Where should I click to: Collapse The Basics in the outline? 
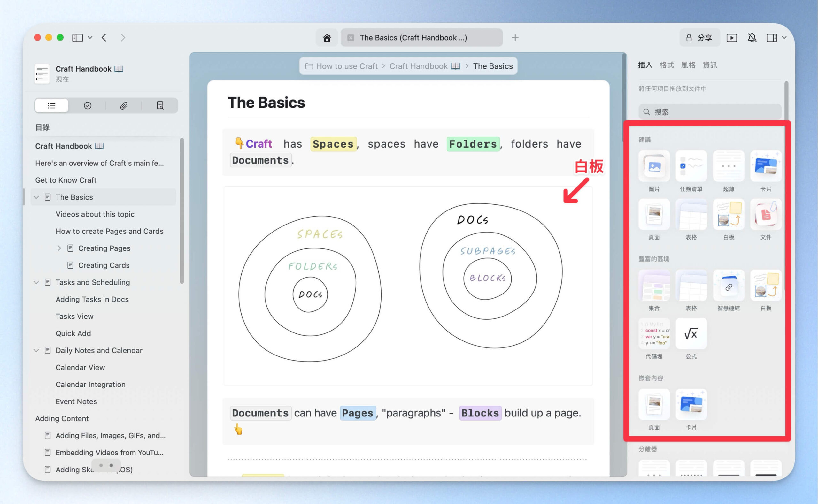tap(36, 197)
